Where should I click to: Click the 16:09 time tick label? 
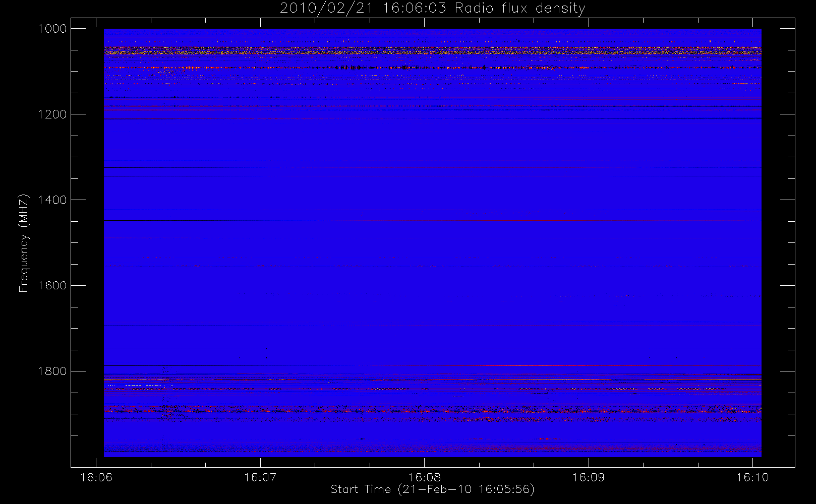pos(589,477)
